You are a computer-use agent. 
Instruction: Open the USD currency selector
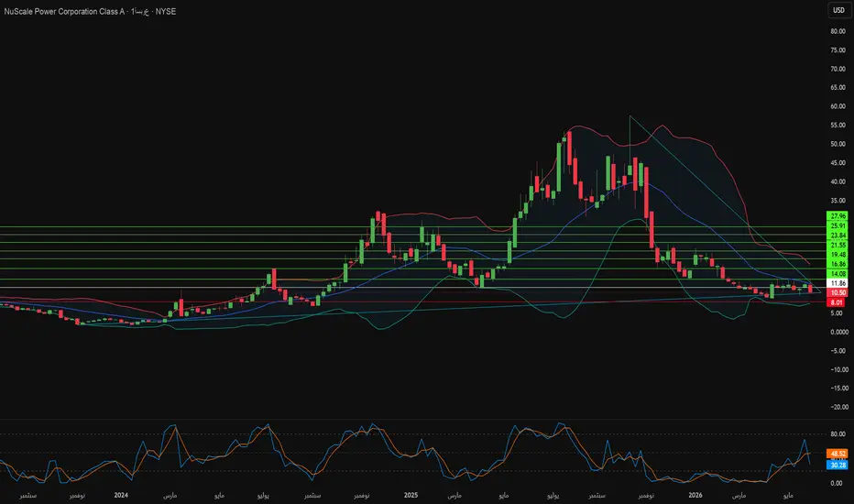pyautogui.click(x=838, y=10)
